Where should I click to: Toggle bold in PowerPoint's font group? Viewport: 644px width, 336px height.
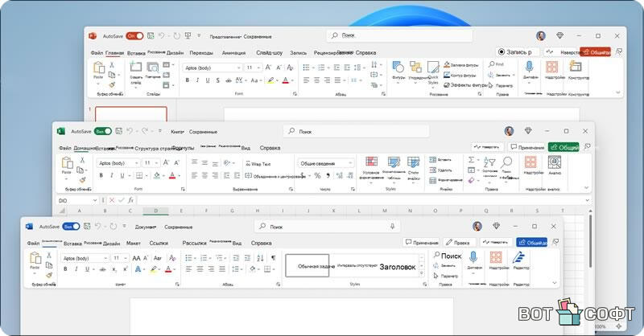click(x=188, y=80)
